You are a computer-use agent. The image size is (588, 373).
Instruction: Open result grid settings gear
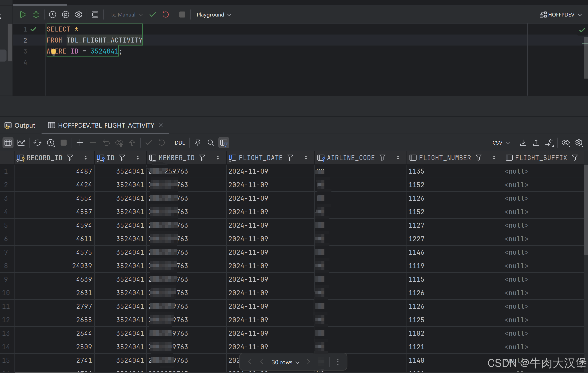coord(579,143)
